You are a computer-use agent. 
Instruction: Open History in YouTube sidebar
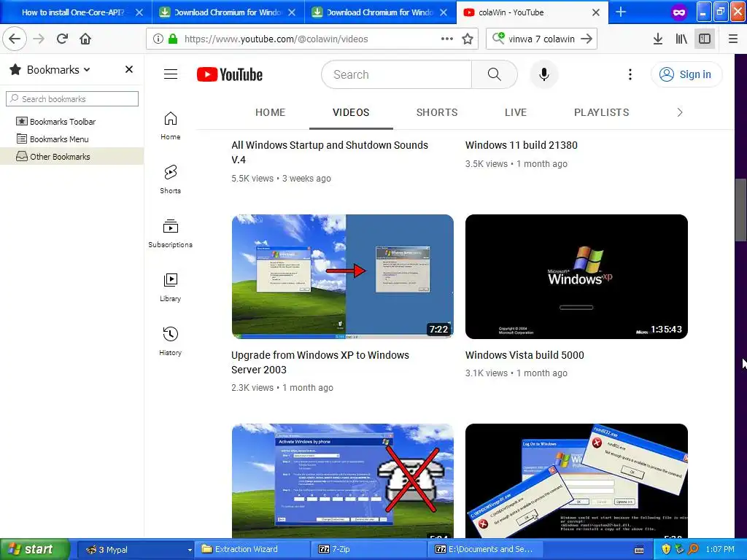click(171, 341)
